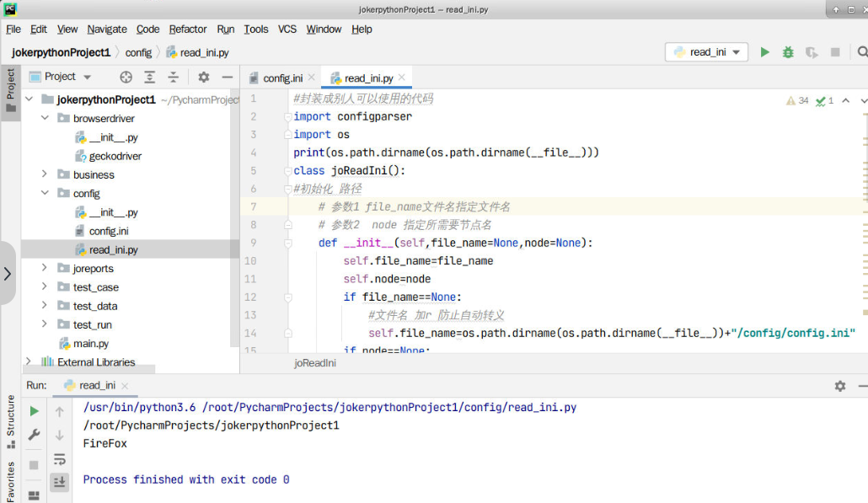
Task: Expand the test_run folder
Action: tap(45, 324)
